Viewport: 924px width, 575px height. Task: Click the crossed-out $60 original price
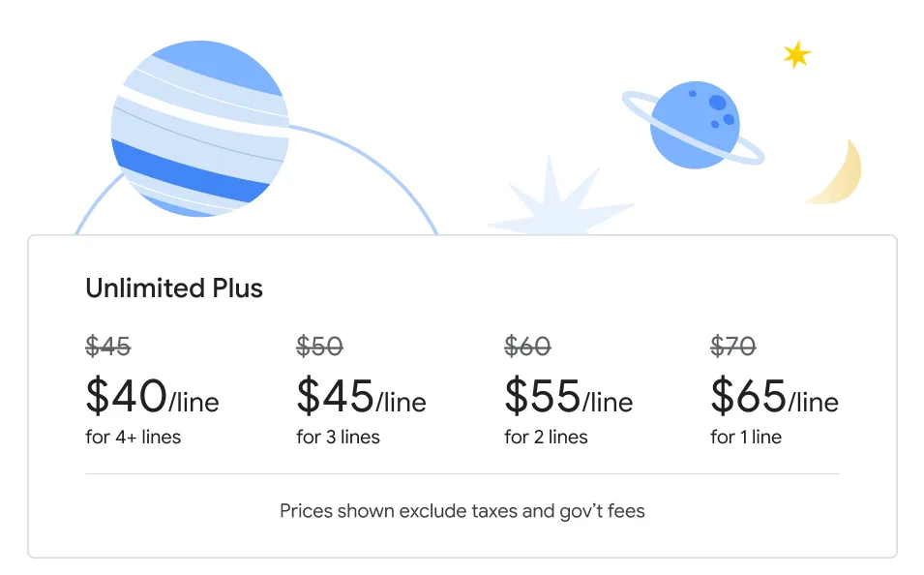527,346
